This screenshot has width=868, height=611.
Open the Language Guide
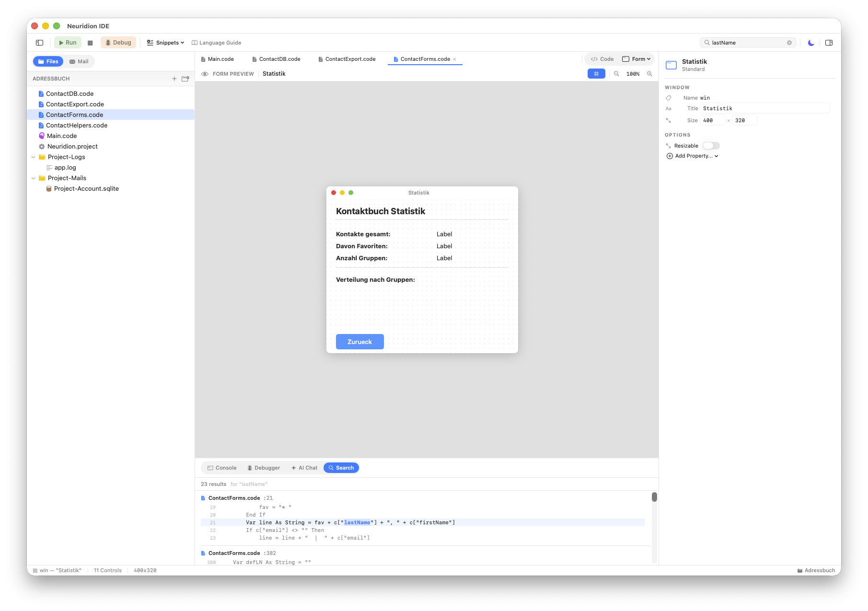[217, 43]
